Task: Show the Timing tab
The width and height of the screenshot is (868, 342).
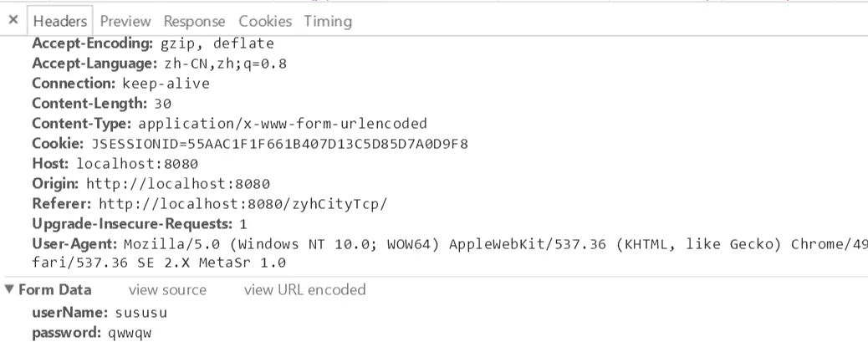Action: pyautogui.click(x=328, y=21)
